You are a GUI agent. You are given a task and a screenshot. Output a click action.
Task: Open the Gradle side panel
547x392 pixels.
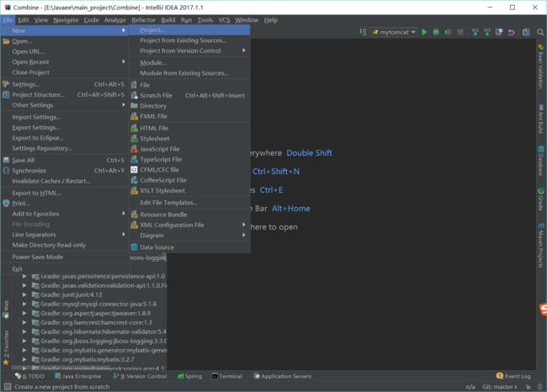coord(540,199)
